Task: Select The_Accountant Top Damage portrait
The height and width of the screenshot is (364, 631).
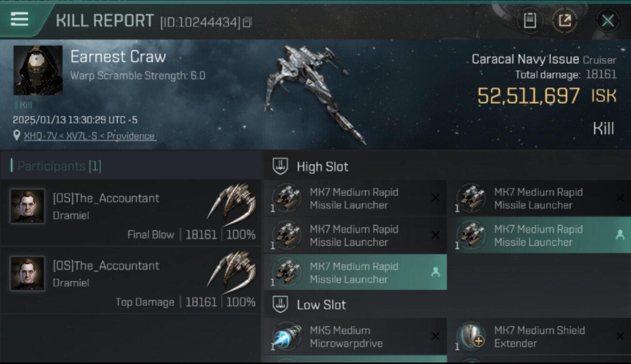Action: 28,274
